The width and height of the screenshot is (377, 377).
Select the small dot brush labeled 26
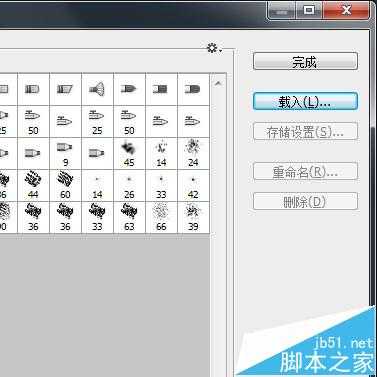coord(129,185)
